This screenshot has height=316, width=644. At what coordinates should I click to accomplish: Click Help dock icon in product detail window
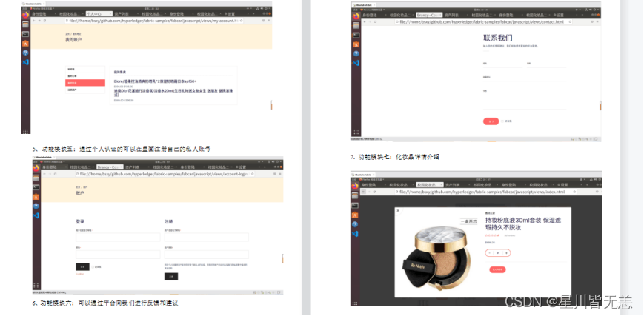[356, 223]
